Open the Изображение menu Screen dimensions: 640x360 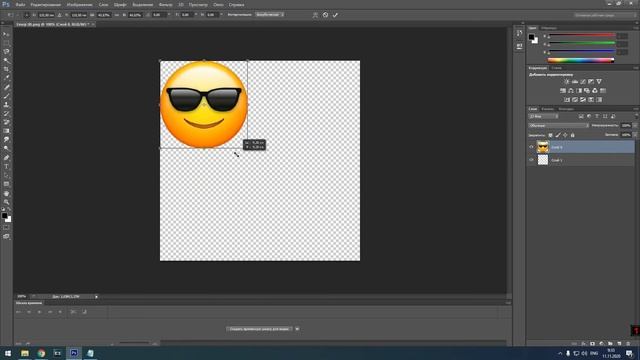[79, 5]
